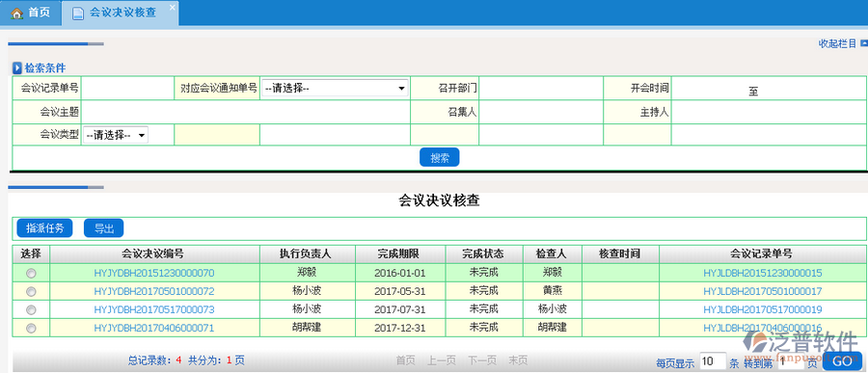Click the 首页 pagination link

[405, 360]
